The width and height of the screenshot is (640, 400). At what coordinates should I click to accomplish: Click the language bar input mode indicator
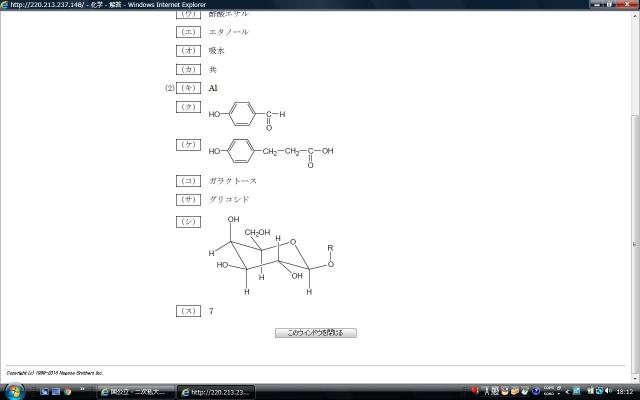pyautogui.click(x=549, y=391)
